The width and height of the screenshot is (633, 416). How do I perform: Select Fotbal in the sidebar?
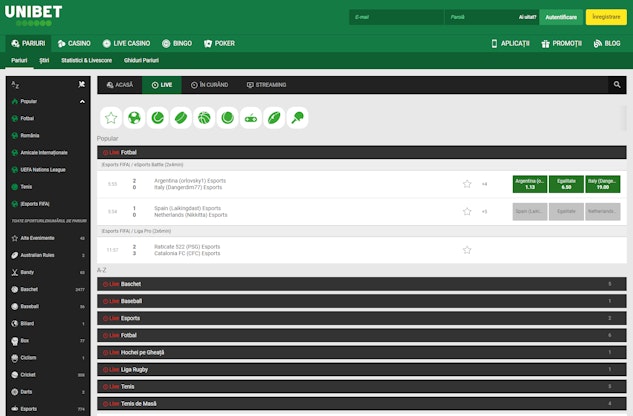coord(48,118)
